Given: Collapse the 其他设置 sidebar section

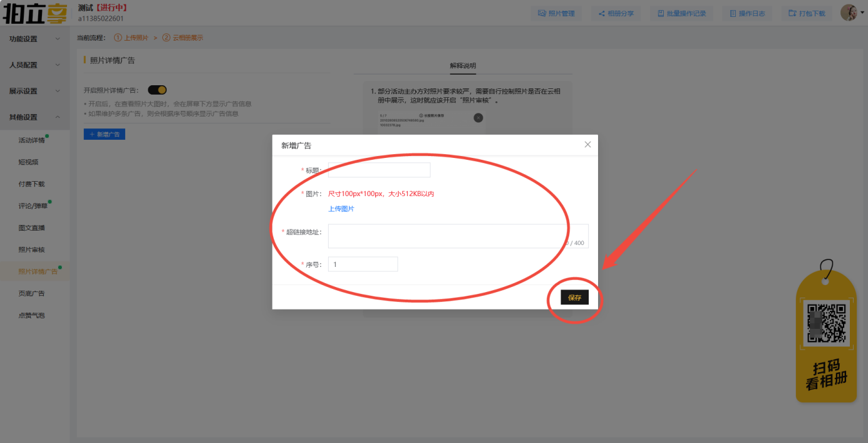Looking at the screenshot, I should [34, 117].
